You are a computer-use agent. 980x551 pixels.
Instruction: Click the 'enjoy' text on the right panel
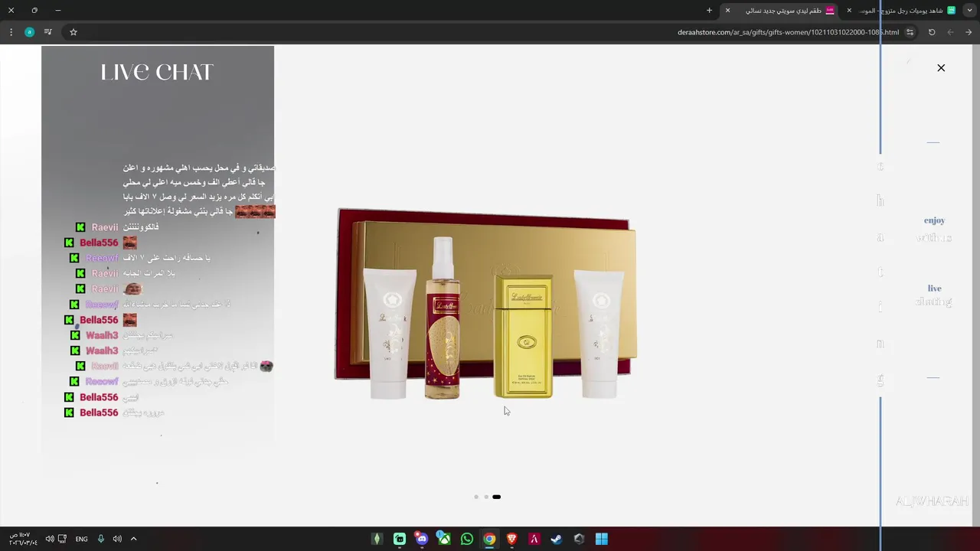(x=934, y=220)
